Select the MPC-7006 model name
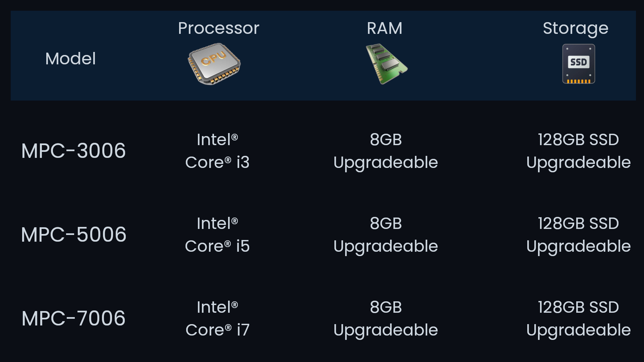Image resolution: width=644 pixels, height=362 pixels. [x=73, y=318]
